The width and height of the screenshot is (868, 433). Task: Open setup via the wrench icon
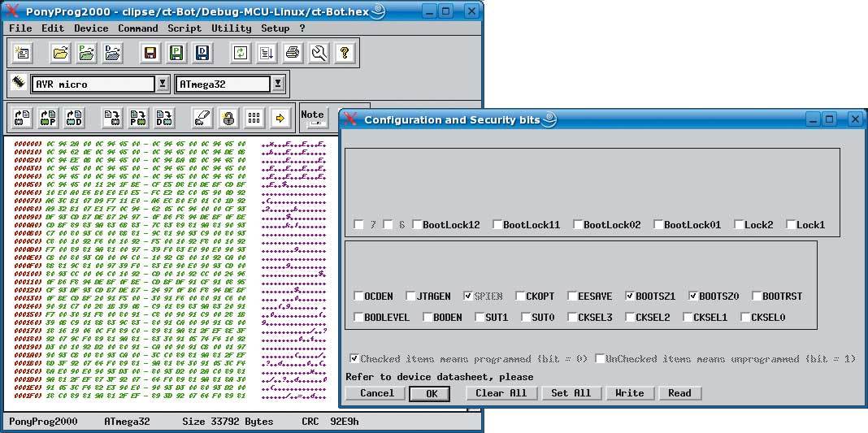pyautogui.click(x=319, y=54)
